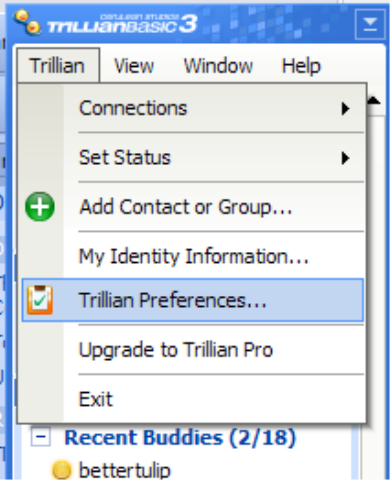Click the Recent Buddies group label
390x480 pixels.
click(x=180, y=437)
